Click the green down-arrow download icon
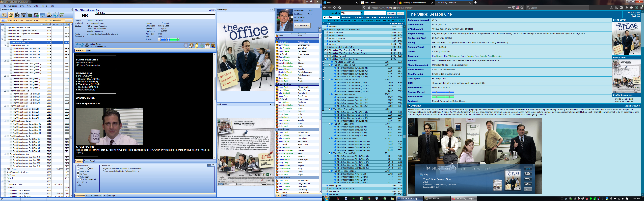 click(x=202, y=45)
